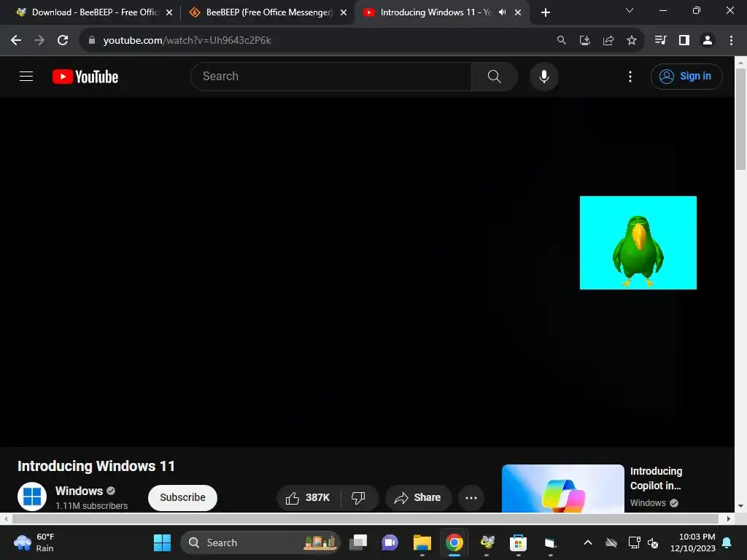The width and height of the screenshot is (747, 560).
Task: Open clock and date 10:03 PM
Action: click(693, 542)
